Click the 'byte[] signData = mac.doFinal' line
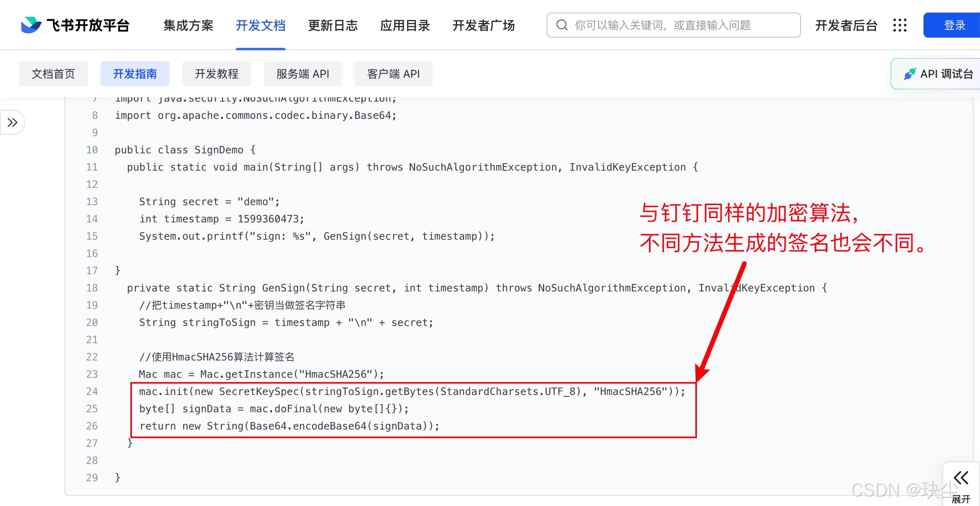This screenshot has height=506, width=980. point(274,409)
